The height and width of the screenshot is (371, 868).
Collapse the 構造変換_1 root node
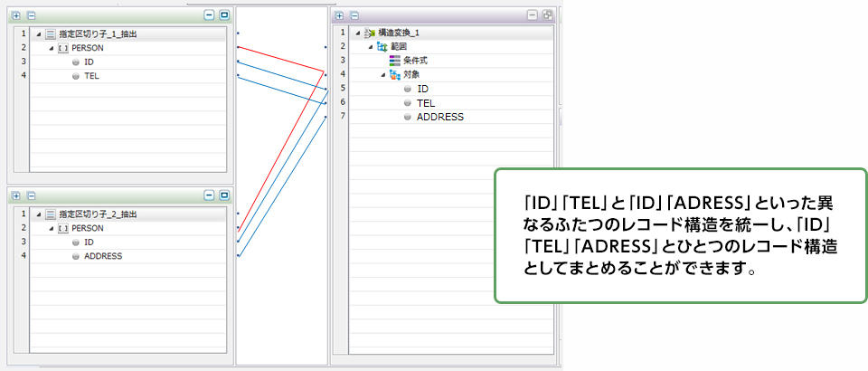pos(358,33)
